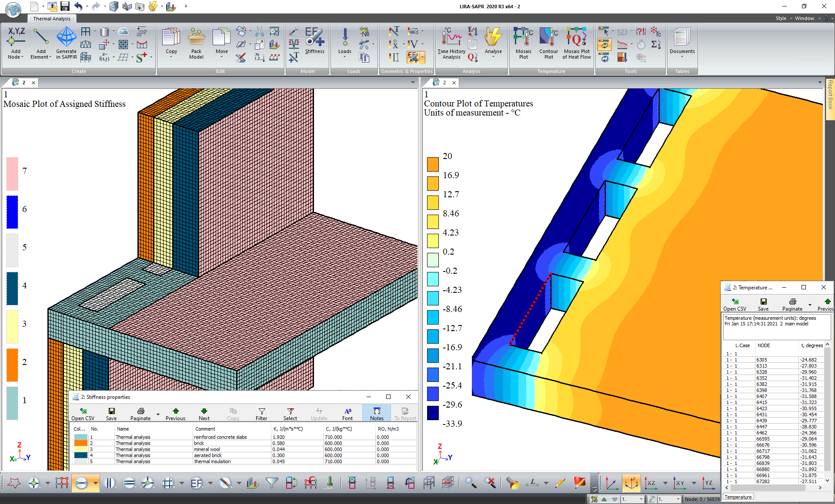Open the Thermal Analysis ribbon tab
835x504 pixels.
point(52,19)
